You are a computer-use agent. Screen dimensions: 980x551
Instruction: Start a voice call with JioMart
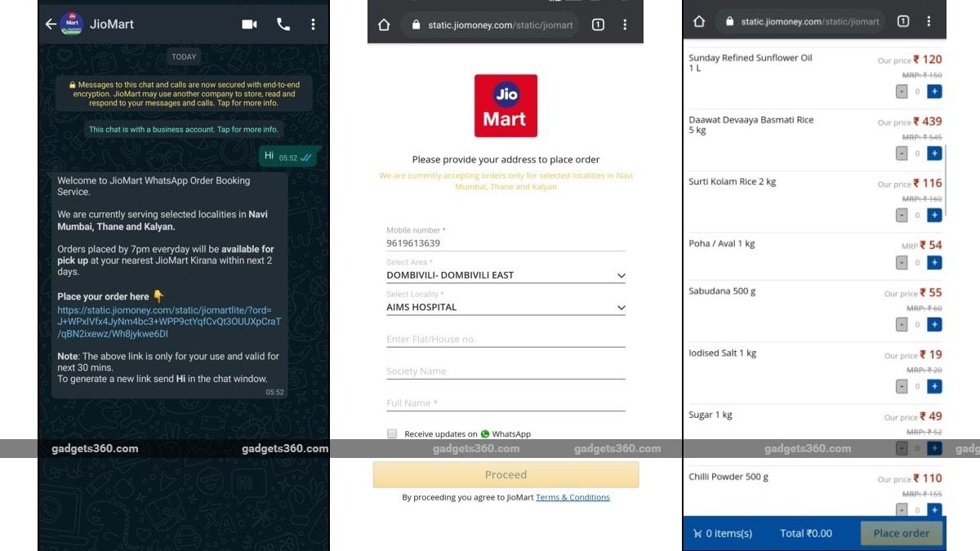283,24
